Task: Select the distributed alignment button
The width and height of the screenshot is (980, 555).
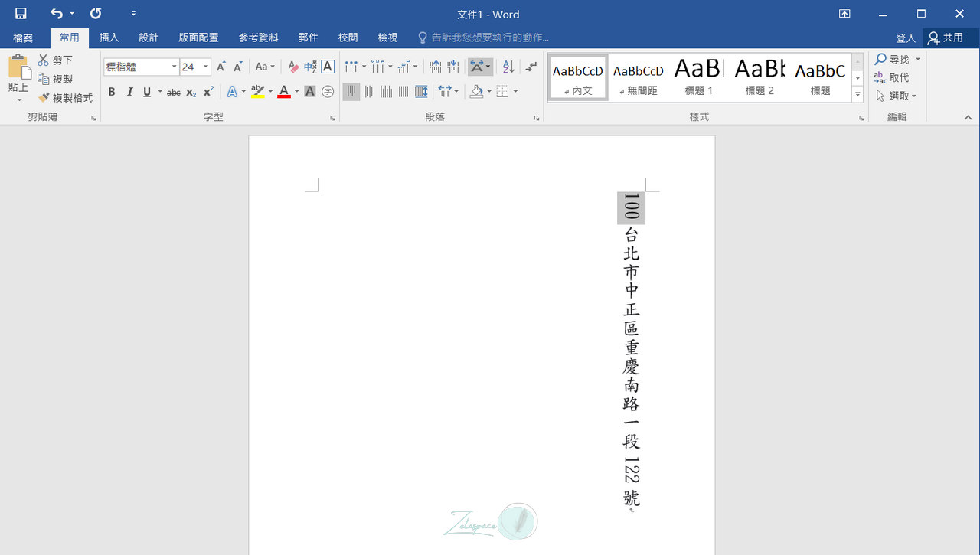Action: point(421,92)
